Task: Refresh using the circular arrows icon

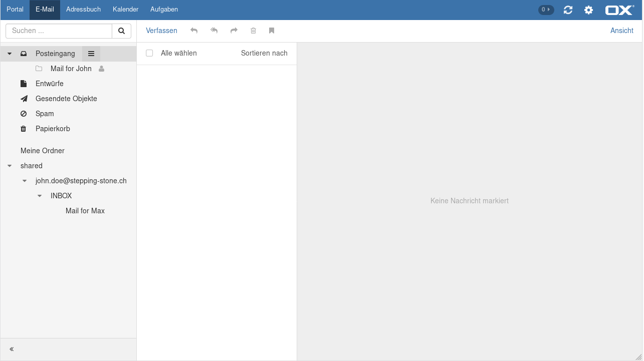Action: tap(568, 10)
